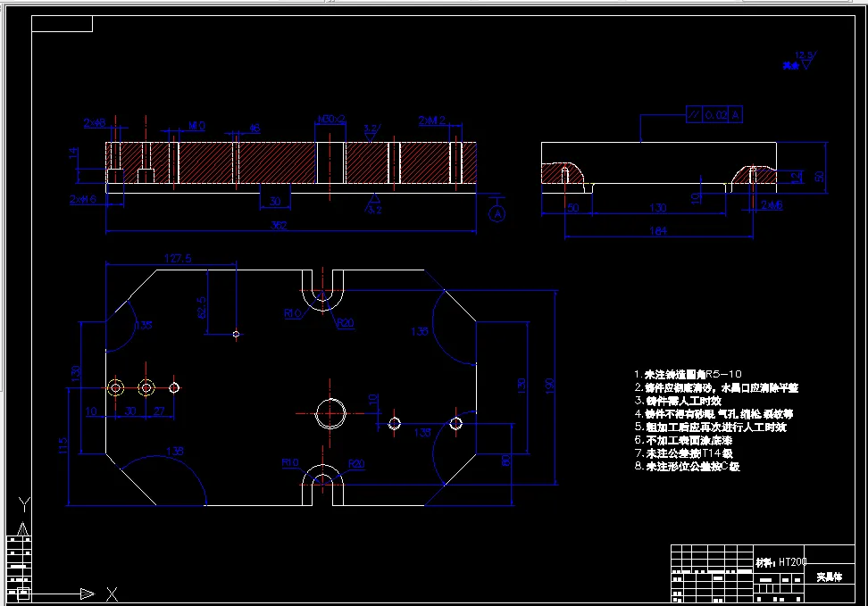The image size is (868, 606).
Task: Click technical note line 2
Action: (716, 387)
